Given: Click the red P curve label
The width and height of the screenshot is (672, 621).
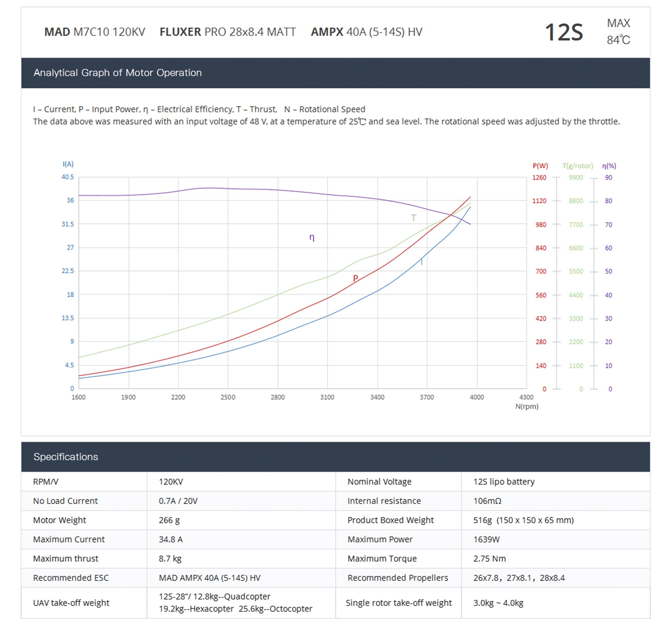Looking at the screenshot, I should point(355,278).
